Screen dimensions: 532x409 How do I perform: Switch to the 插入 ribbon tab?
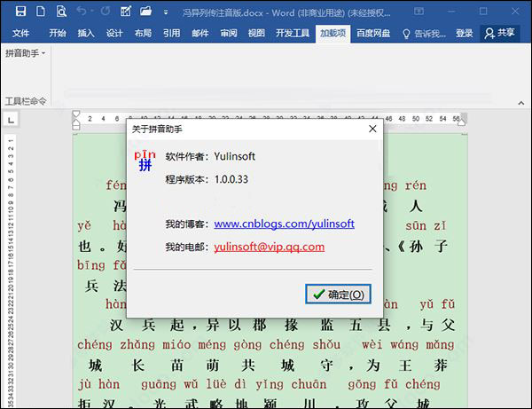[x=86, y=33]
